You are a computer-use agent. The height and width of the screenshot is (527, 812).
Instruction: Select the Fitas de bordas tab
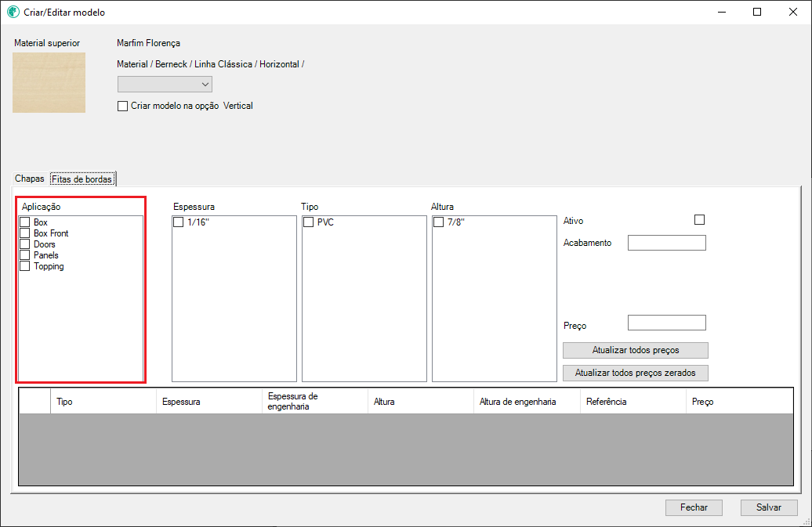tap(82, 179)
